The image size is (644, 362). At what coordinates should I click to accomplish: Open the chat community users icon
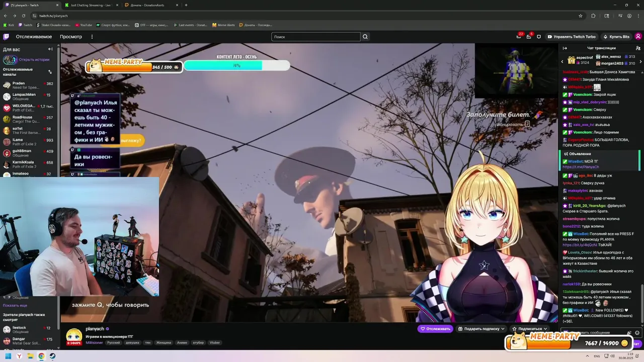638,48
